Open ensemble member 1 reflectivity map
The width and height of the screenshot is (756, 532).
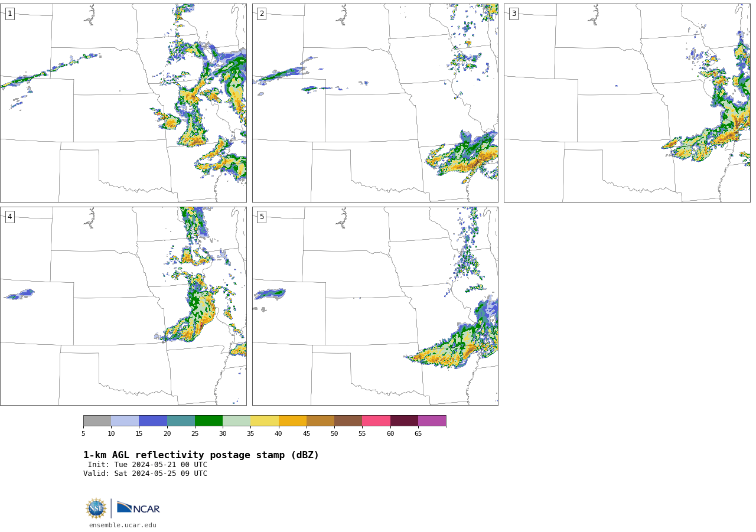(x=123, y=103)
